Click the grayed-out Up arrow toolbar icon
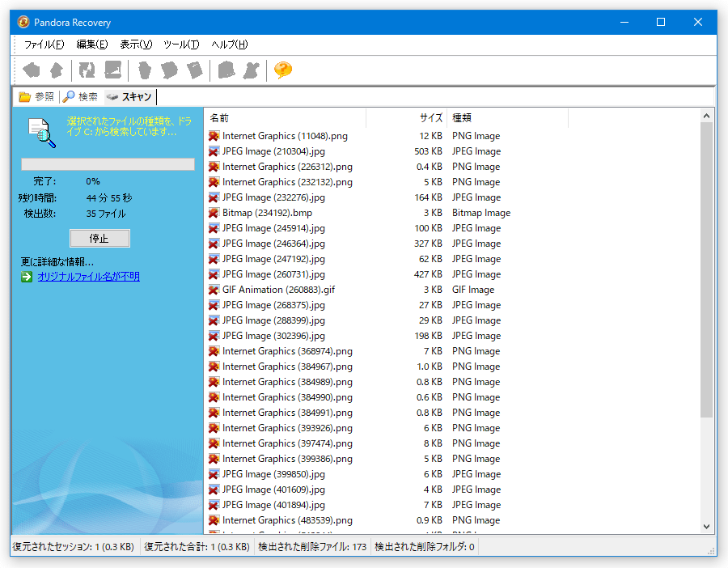The image size is (728, 568). pyautogui.click(x=57, y=70)
